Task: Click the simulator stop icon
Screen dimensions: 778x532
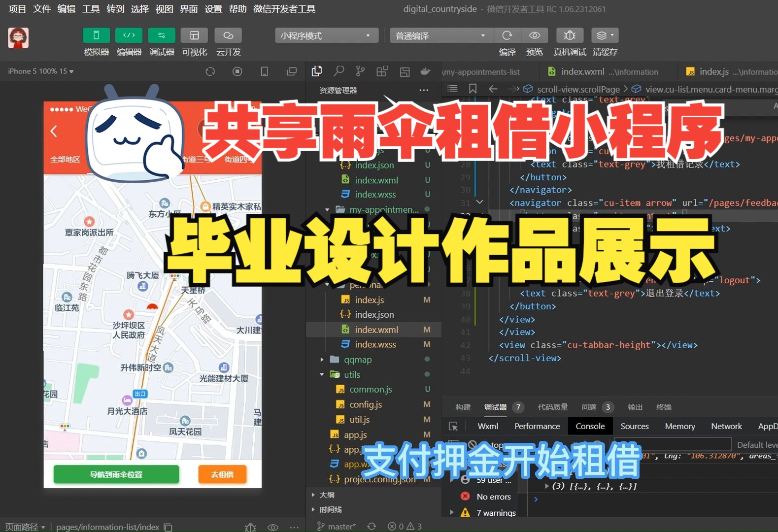Action: [x=237, y=71]
